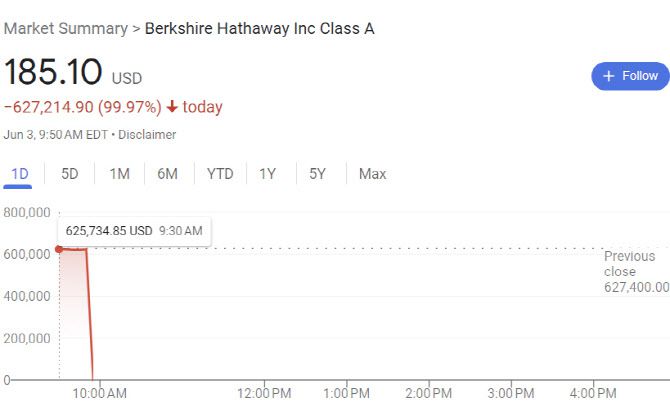The image size is (670, 401).
Task: Open the 1M chart range
Action: click(119, 174)
